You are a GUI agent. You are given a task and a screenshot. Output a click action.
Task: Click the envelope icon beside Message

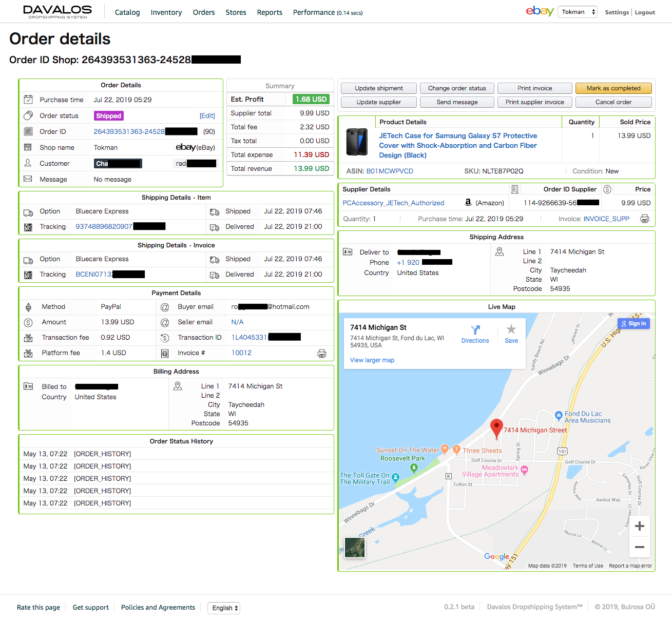28,179
